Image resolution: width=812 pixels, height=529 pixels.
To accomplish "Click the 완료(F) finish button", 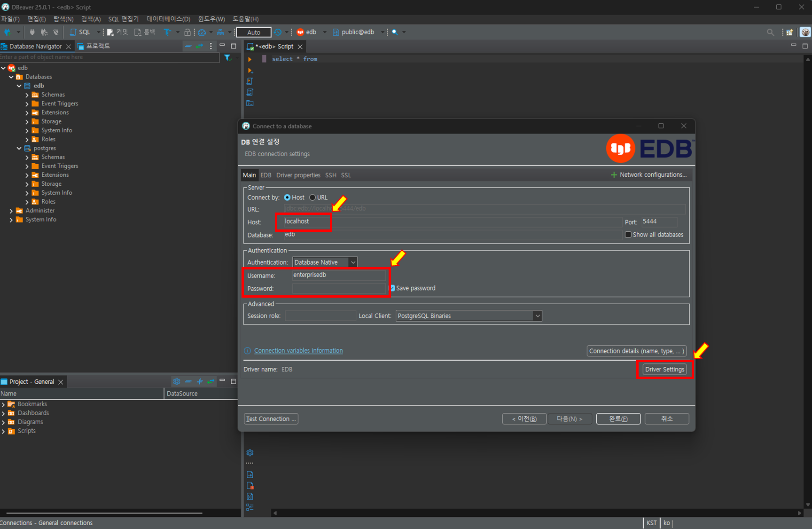I will (x=618, y=419).
